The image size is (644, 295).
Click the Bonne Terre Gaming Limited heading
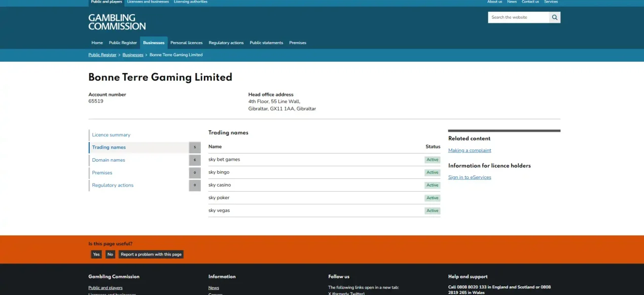(x=160, y=77)
